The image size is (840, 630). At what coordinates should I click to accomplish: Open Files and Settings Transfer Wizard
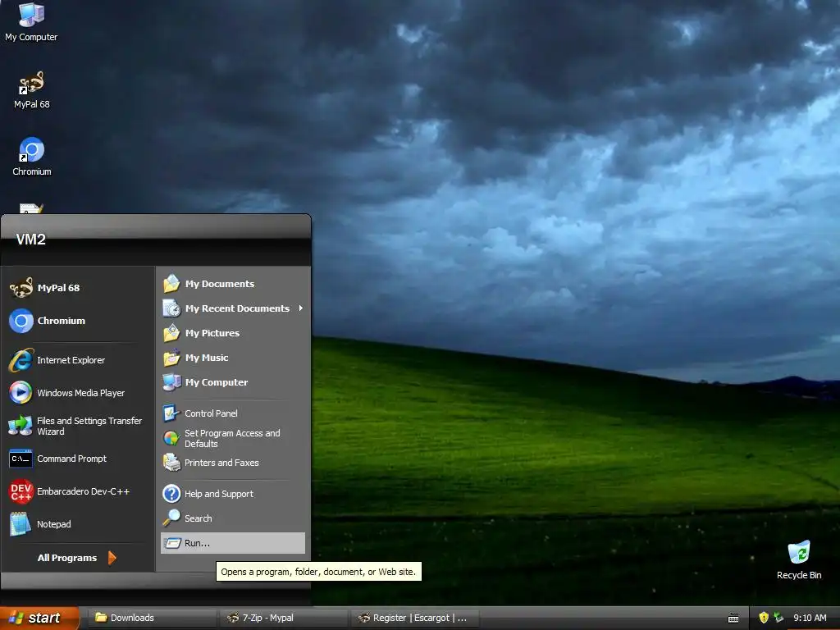(x=78, y=426)
